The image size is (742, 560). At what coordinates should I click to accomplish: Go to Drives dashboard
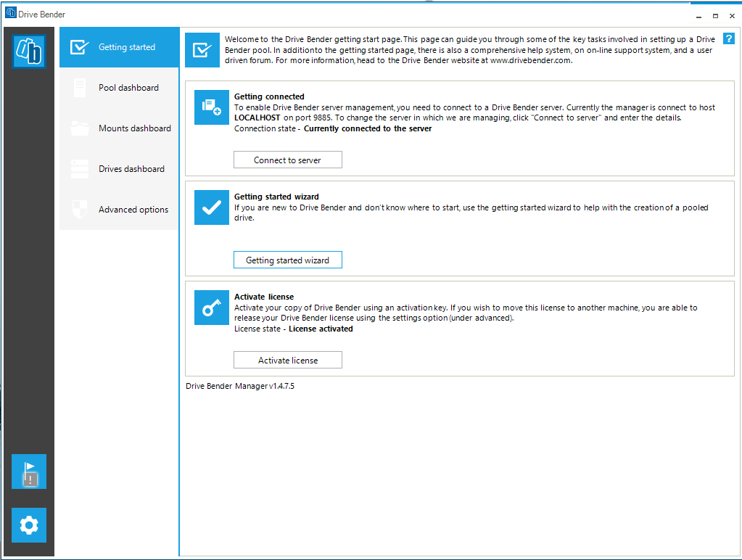click(119, 169)
